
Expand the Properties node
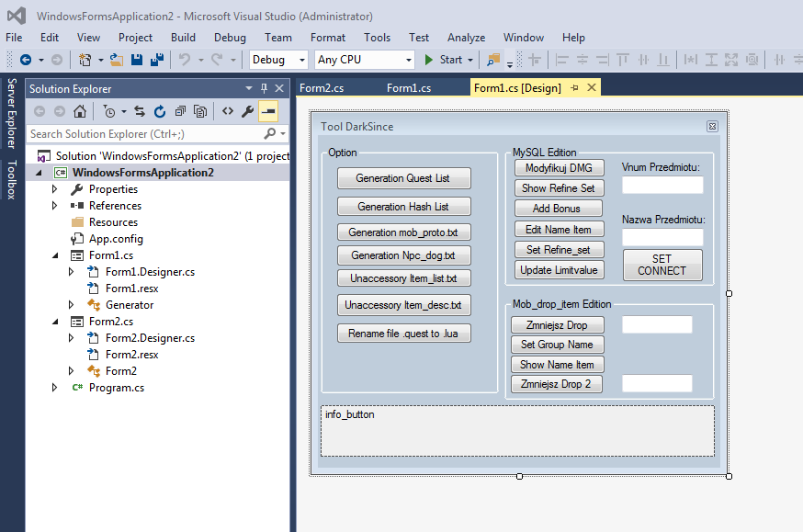pyautogui.click(x=55, y=189)
